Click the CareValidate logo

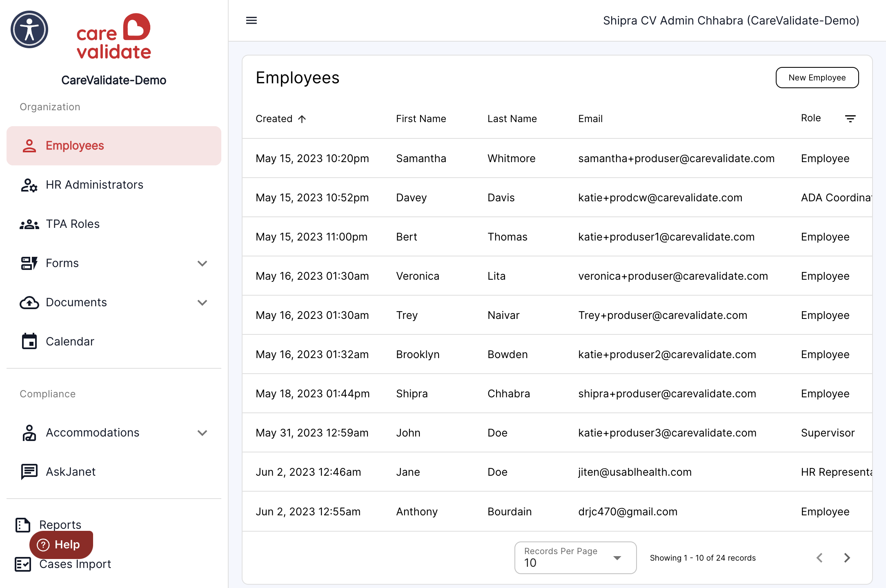tap(114, 36)
